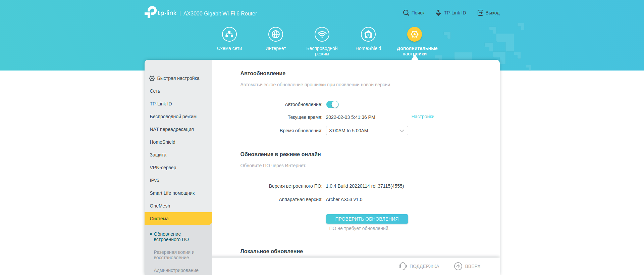Click AX3000 Gigabit Wi-Fi 6 Router title
The height and width of the screenshot is (275, 644).
pyautogui.click(x=220, y=13)
